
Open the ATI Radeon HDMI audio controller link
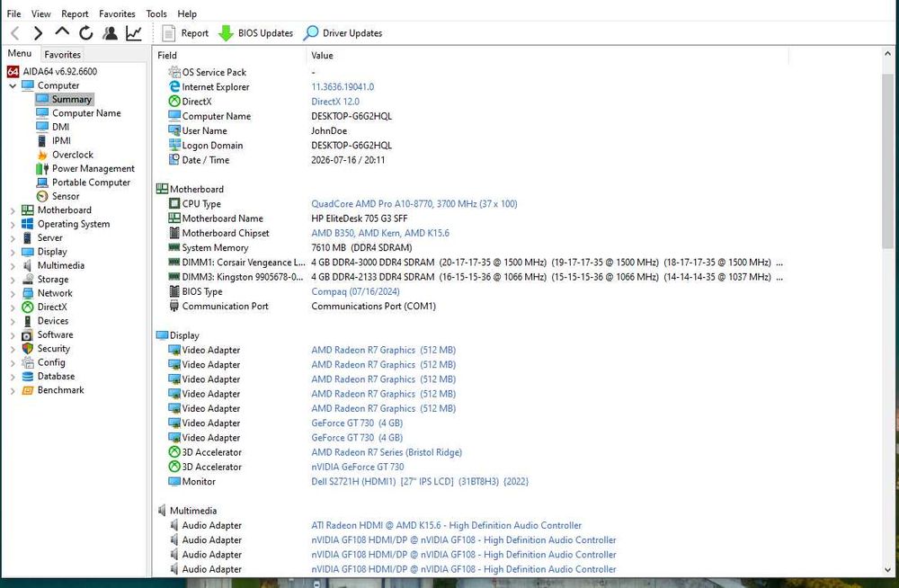click(446, 525)
